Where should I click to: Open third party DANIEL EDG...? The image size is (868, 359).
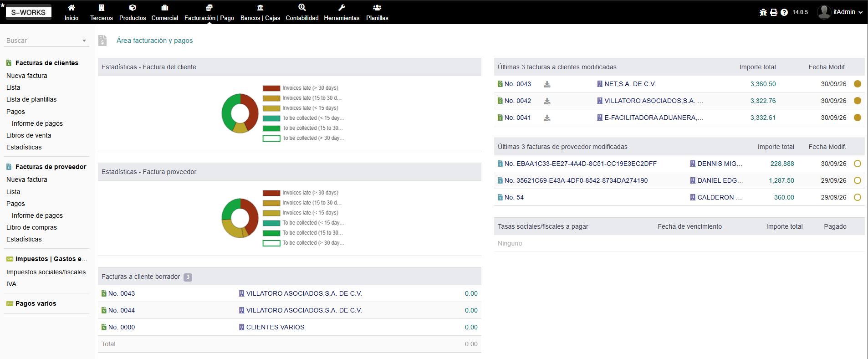click(x=720, y=180)
